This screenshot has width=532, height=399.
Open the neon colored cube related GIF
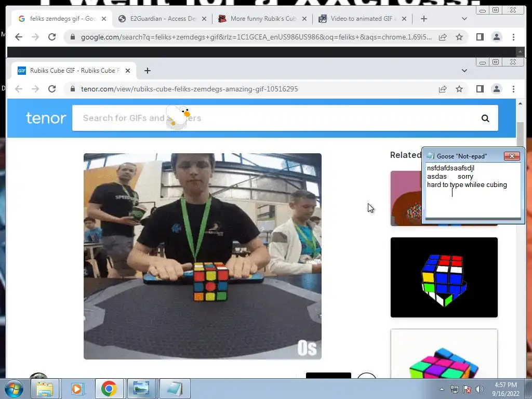pos(444,353)
